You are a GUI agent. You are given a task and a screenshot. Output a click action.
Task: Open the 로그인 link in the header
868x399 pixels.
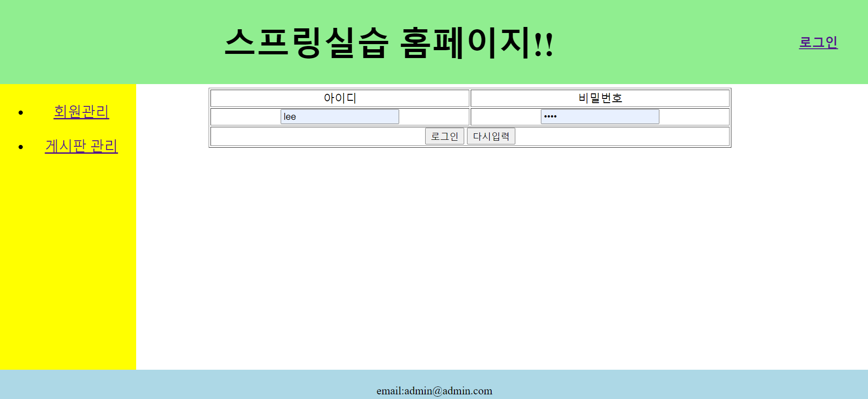[x=818, y=42]
